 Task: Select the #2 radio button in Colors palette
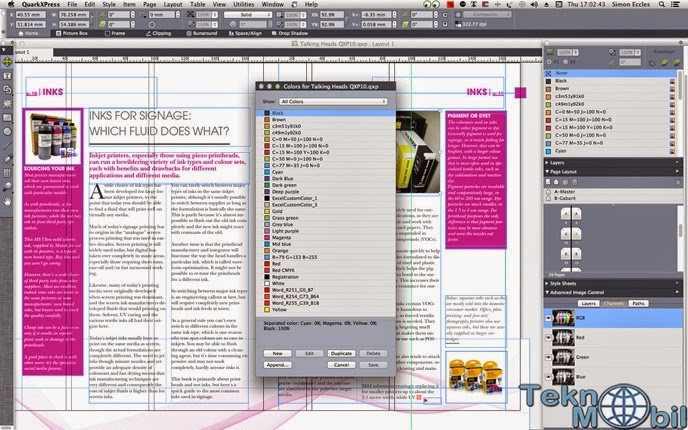point(566,62)
